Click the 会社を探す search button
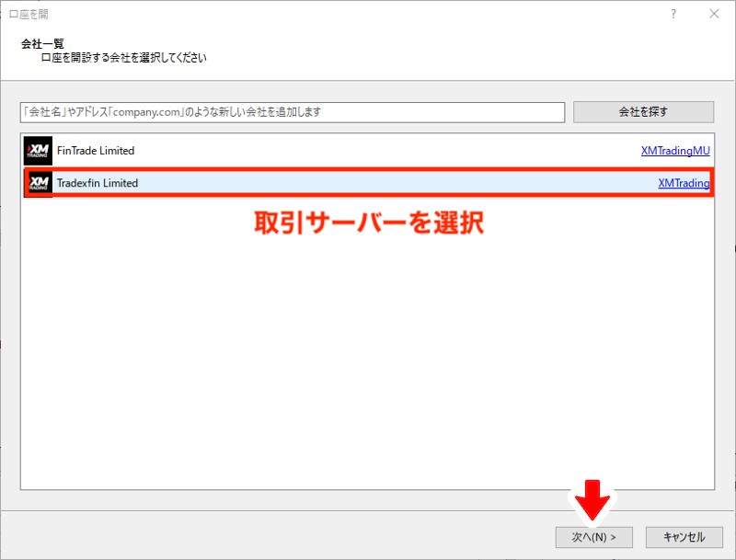736x560 pixels. (643, 112)
